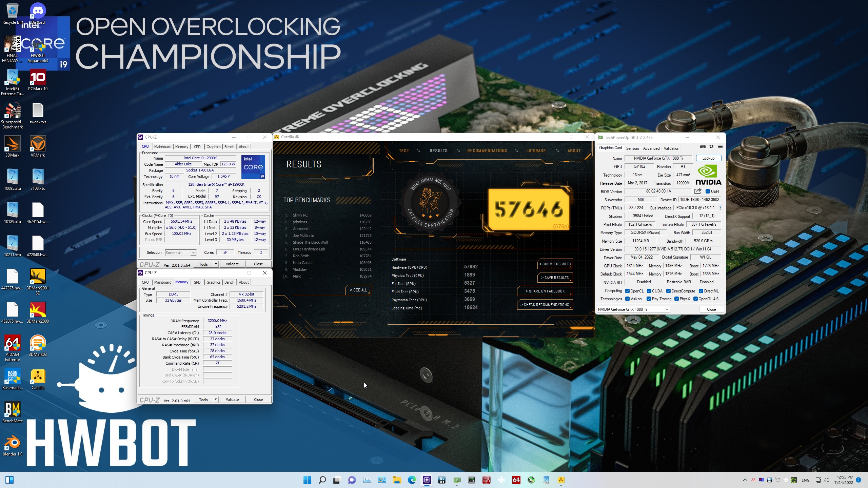Open RECOMMENDATIONS in Catzilla navigation
Image resolution: width=868 pixels, height=488 pixels.
(x=487, y=150)
